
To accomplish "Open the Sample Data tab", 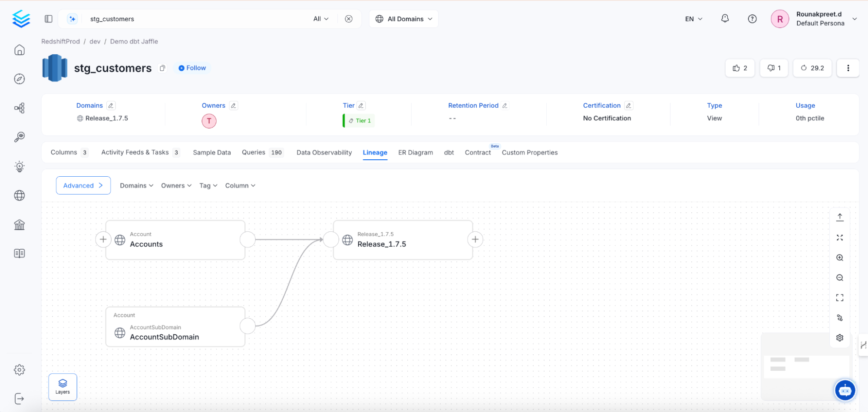I will pyautogui.click(x=211, y=152).
